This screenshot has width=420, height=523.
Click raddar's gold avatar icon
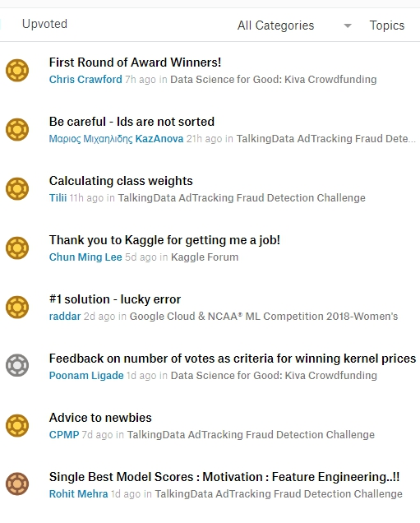click(17, 307)
